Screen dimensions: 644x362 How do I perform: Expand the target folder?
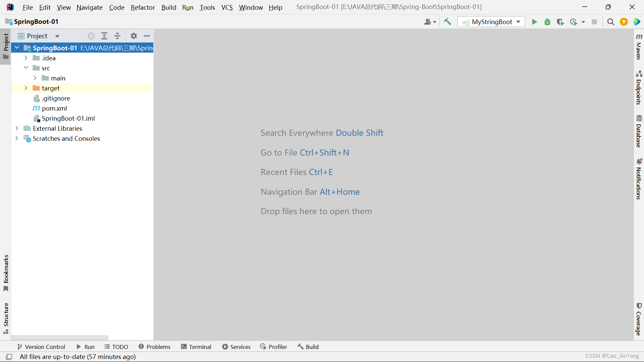point(26,88)
